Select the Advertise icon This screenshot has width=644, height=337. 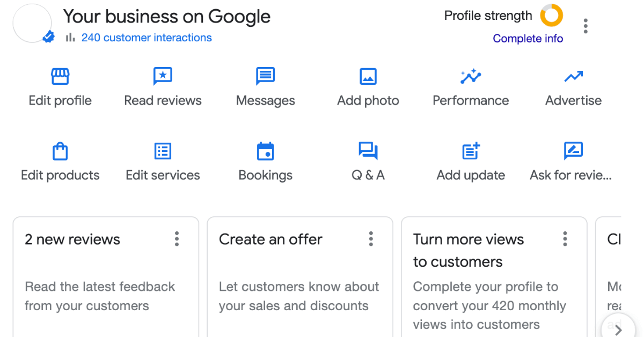(573, 76)
